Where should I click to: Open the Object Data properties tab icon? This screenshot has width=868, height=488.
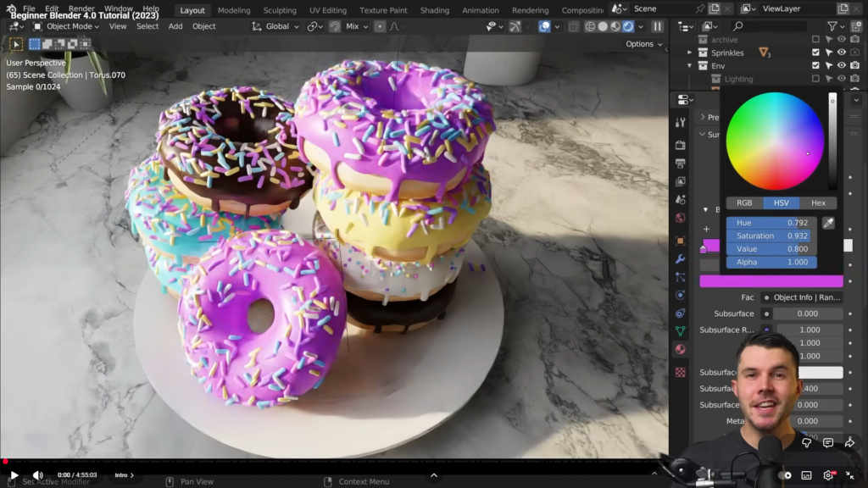click(x=680, y=331)
